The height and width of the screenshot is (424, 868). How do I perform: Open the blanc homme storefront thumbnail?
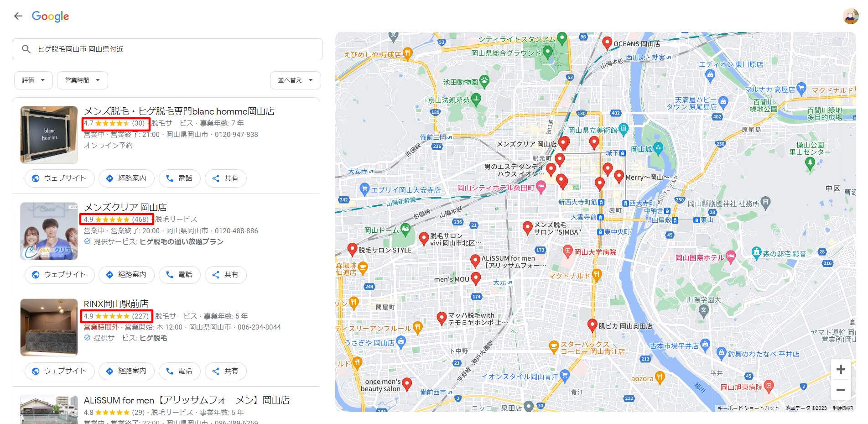(49, 135)
